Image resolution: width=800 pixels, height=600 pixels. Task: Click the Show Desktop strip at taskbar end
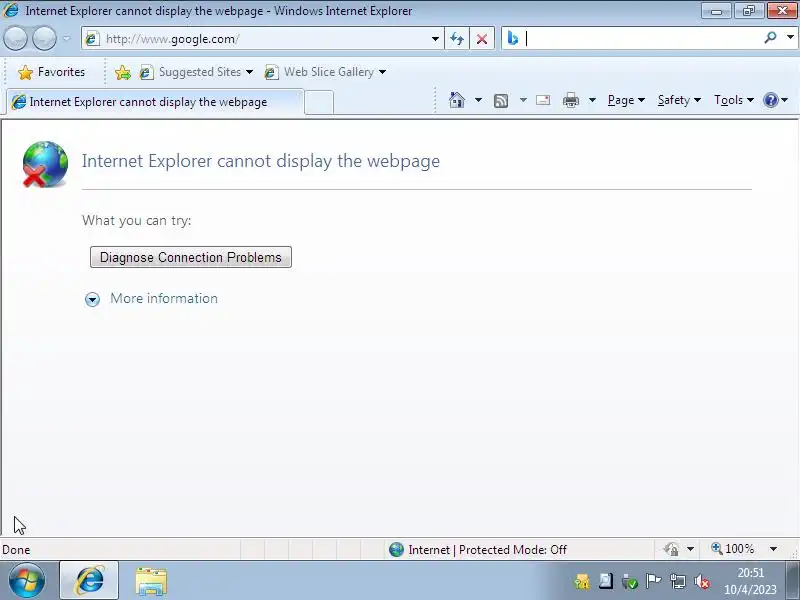(x=793, y=581)
